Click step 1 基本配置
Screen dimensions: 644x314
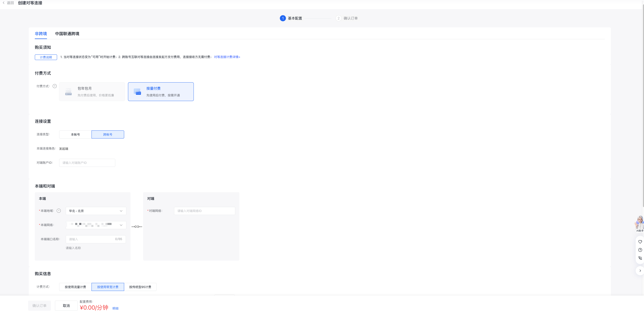291,18
